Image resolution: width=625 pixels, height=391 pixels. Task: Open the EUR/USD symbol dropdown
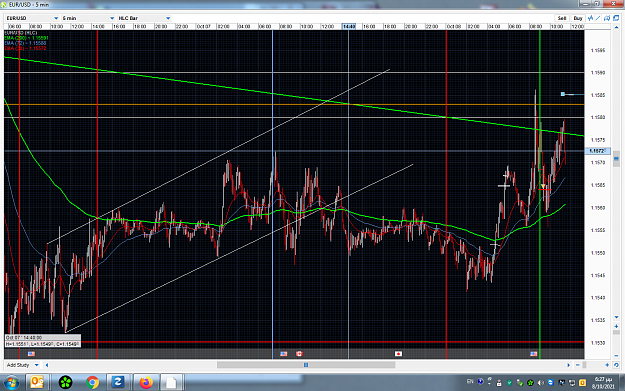pos(32,18)
